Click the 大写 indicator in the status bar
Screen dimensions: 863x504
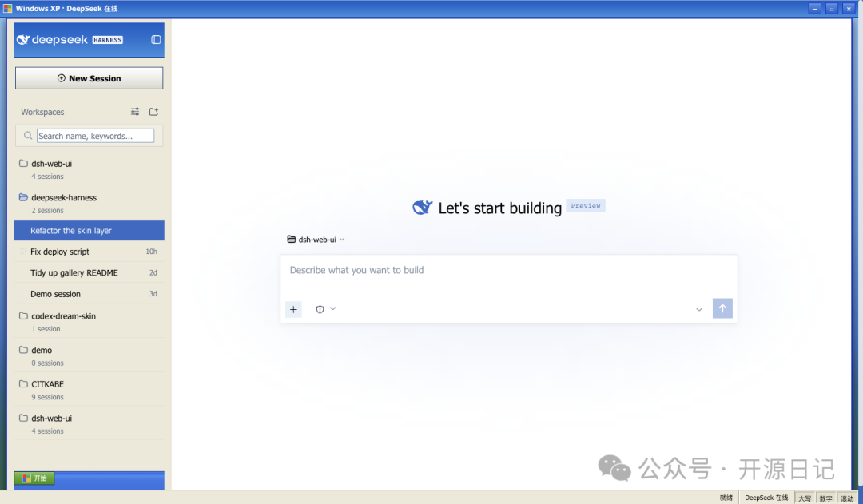805,498
